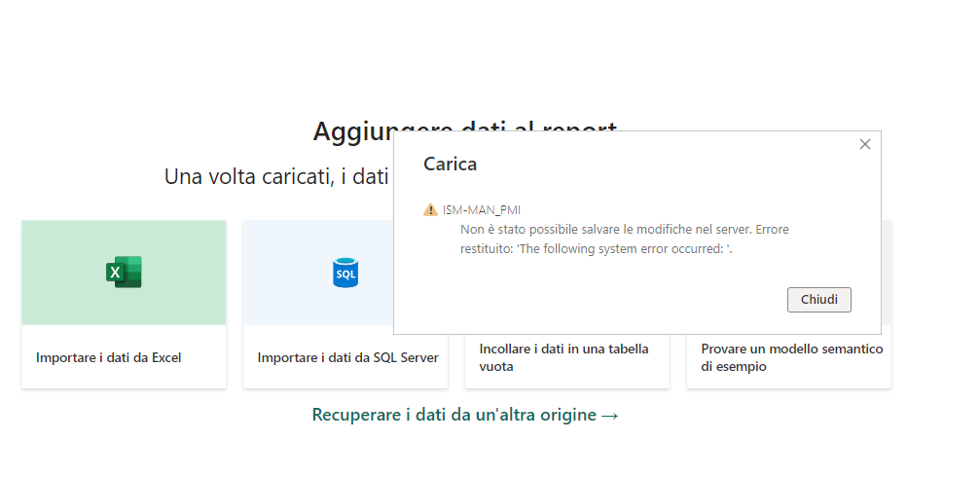The width and height of the screenshot is (980, 478).
Task: Choose Incollare i dati in una tabella vuota
Action: click(x=563, y=357)
